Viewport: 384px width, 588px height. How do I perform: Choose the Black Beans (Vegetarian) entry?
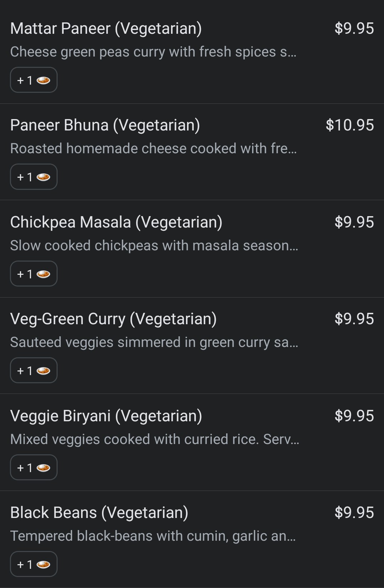point(99,513)
